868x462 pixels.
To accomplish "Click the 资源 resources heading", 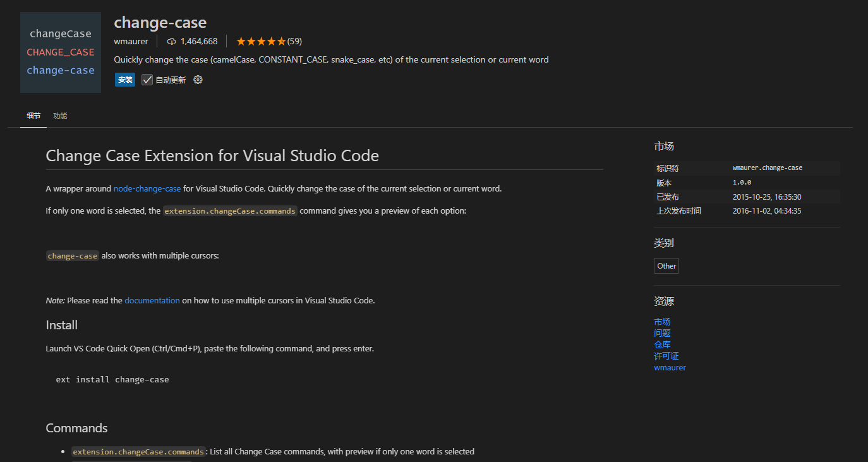I will 664,301.
